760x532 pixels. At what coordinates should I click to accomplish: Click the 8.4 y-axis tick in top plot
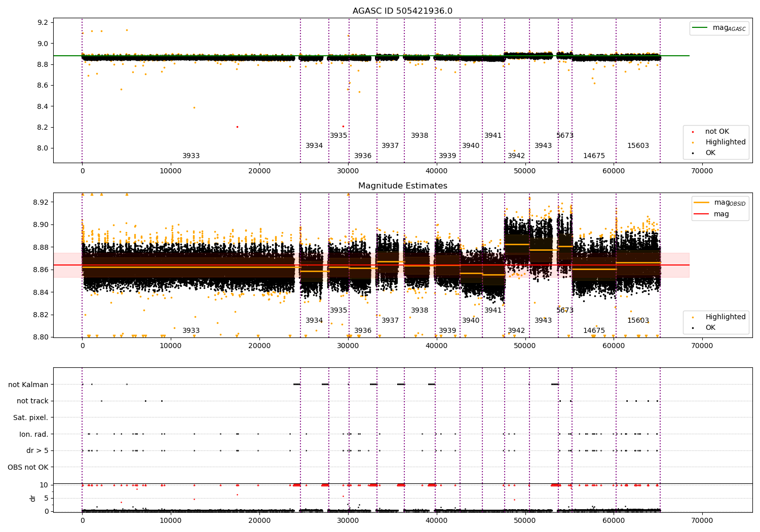pyautogui.click(x=43, y=106)
